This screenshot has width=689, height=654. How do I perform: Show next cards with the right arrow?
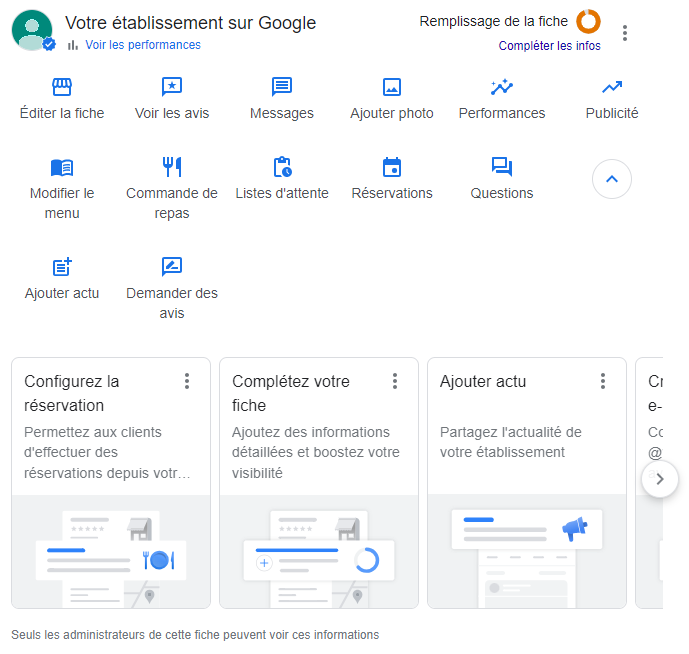pyautogui.click(x=660, y=479)
